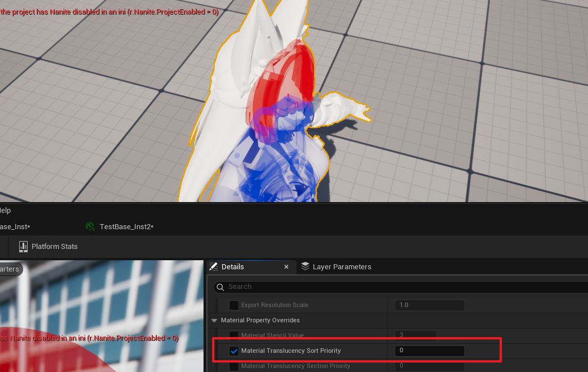Select the Details tab

click(232, 266)
